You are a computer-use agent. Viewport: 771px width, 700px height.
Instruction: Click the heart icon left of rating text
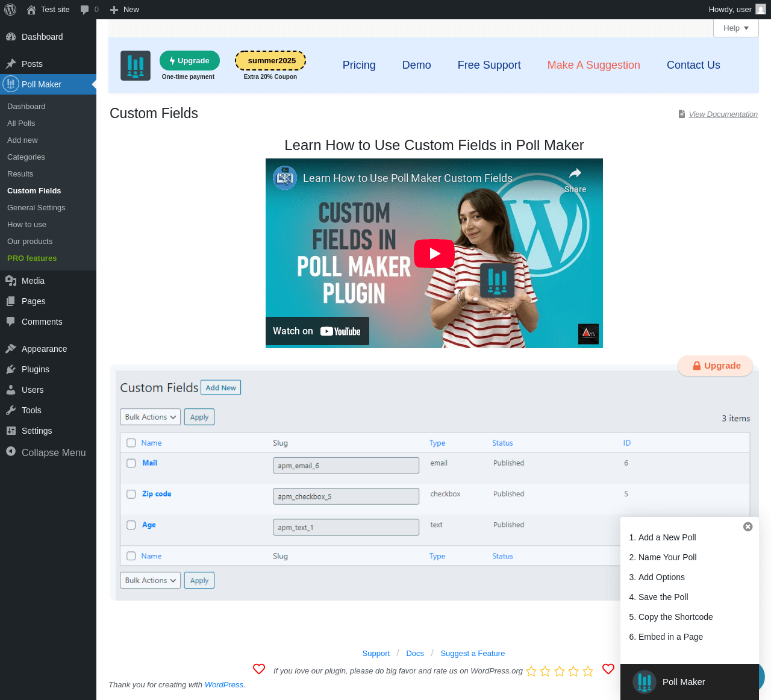point(259,669)
